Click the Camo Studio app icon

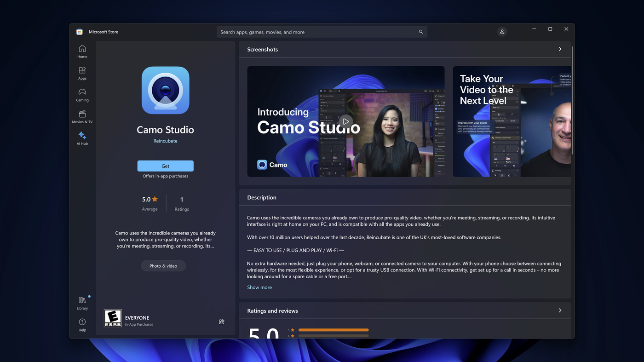click(x=166, y=90)
